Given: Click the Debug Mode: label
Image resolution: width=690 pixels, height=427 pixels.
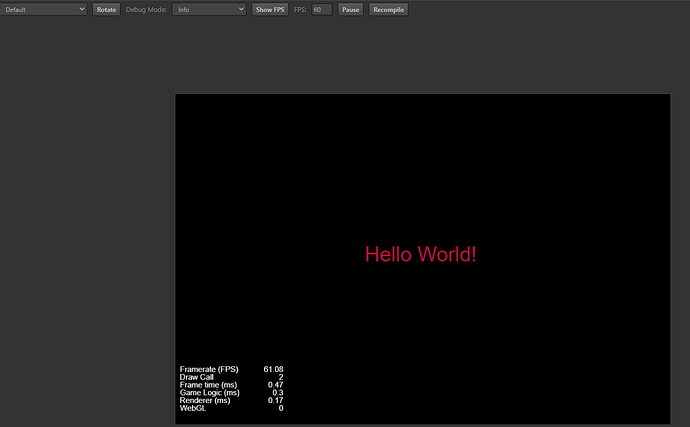Looking at the screenshot, I should (146, 9).
